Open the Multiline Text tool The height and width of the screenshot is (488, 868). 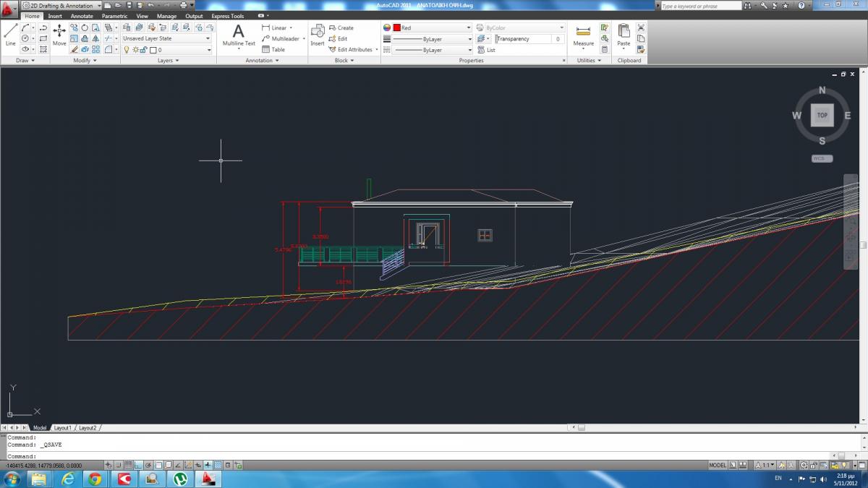click(238, 35)
